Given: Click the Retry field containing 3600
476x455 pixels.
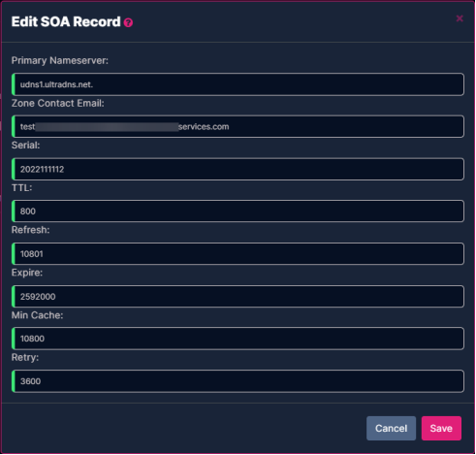Looking at the screenshot, I should tap(238, 381).
